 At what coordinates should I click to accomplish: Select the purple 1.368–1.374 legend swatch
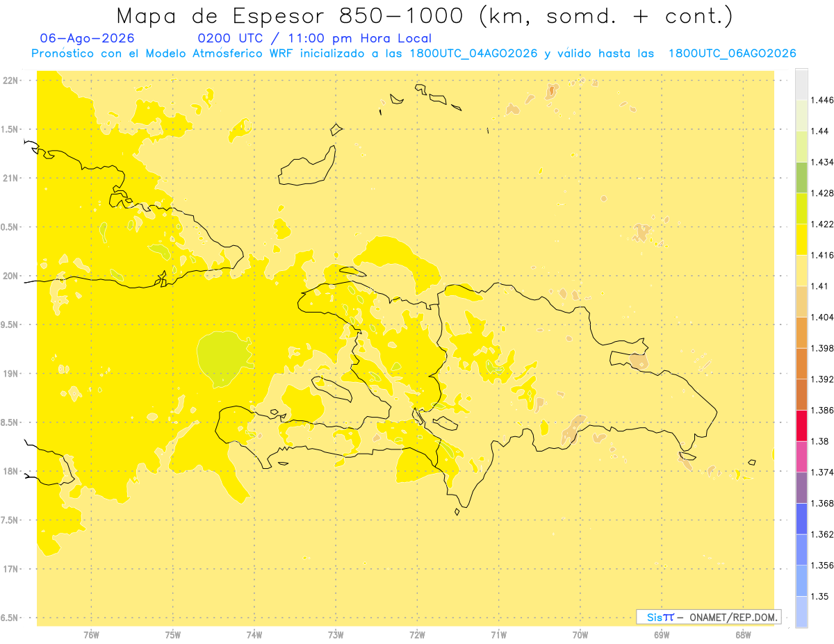click(x=801, y=488)
